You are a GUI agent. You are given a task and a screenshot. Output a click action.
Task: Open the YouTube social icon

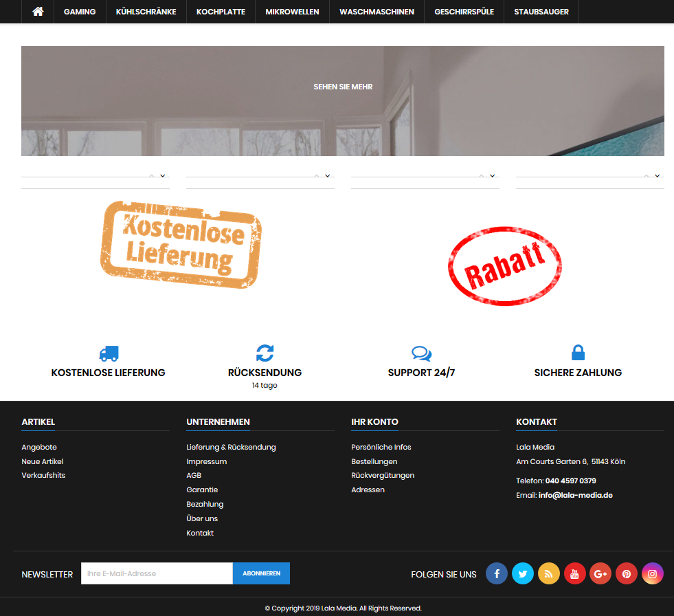[575, 573]
